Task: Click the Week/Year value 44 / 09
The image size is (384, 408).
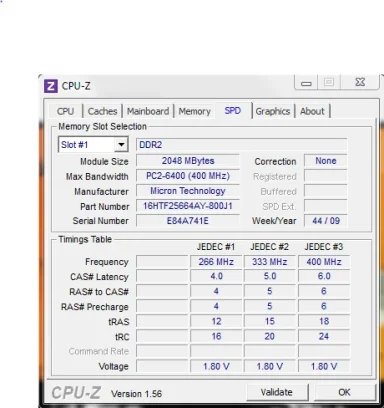Action: pos(326,221)
